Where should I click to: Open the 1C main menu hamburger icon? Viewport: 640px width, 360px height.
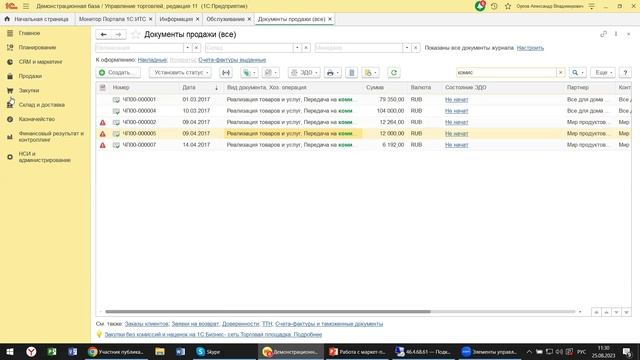coord(26,6)
